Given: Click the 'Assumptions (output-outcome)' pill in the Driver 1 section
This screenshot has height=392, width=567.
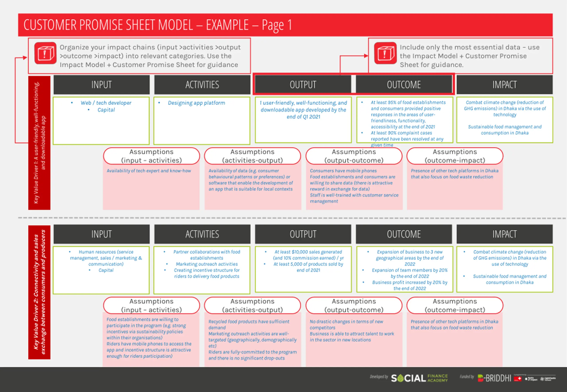Looking at the screenshot, I should pyautogui.click(x=354, y=156).
